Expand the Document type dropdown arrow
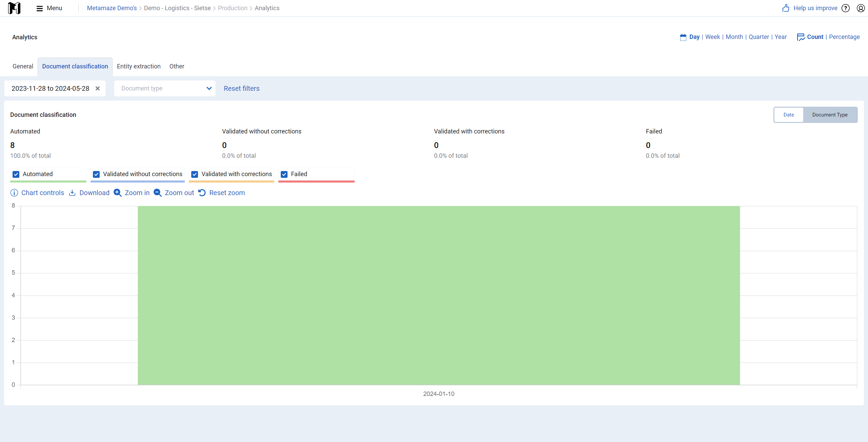Viewport: 868px width, 442px height. point(209,88)
